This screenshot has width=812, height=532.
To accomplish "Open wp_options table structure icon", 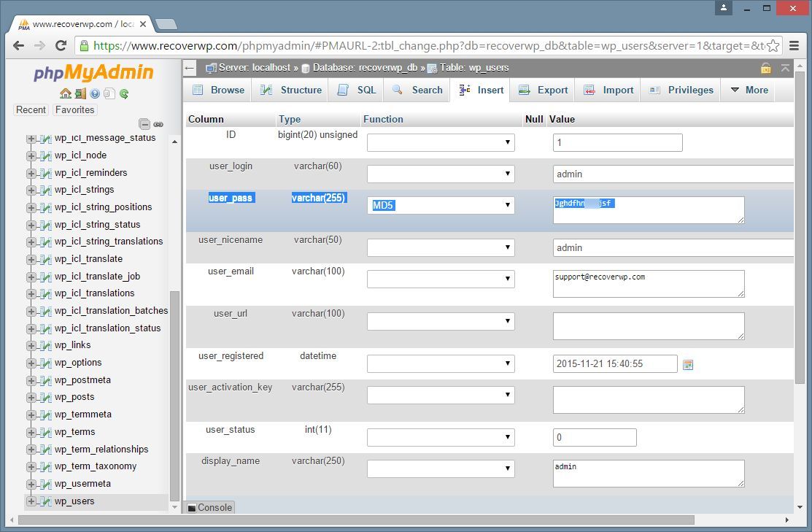I will [45, 363].
